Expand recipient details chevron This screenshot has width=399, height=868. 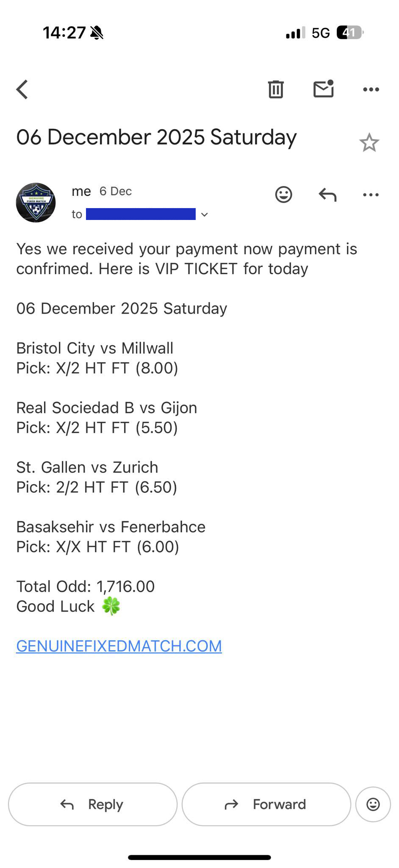[x=205, y=214]
